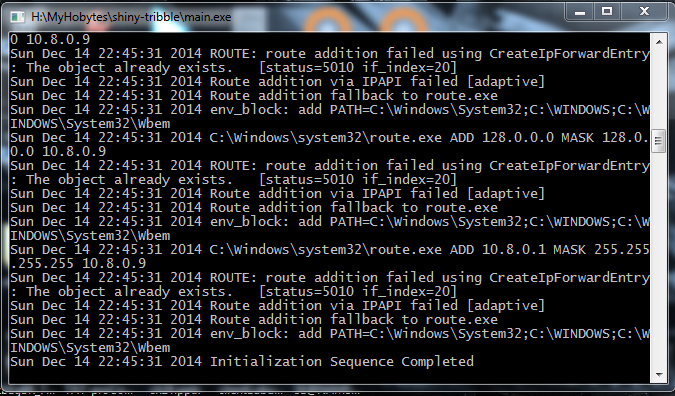Click the scrollbar down arrow

[659, 375]
